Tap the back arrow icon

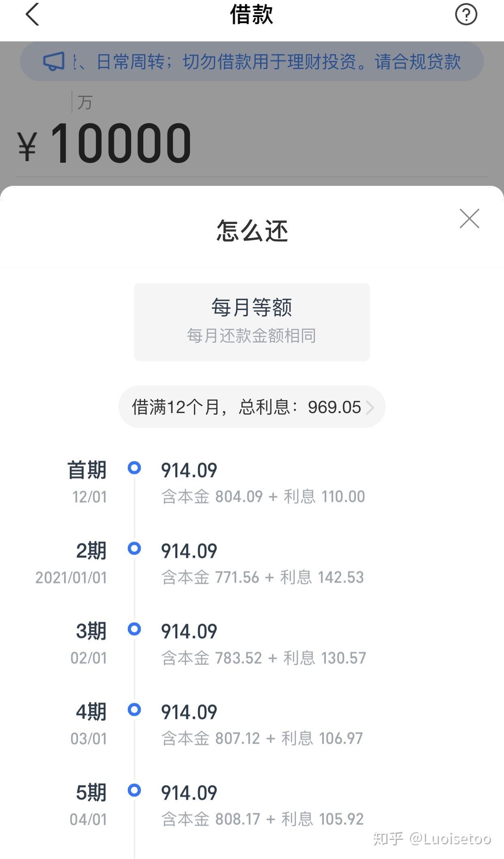coord(32,14)
